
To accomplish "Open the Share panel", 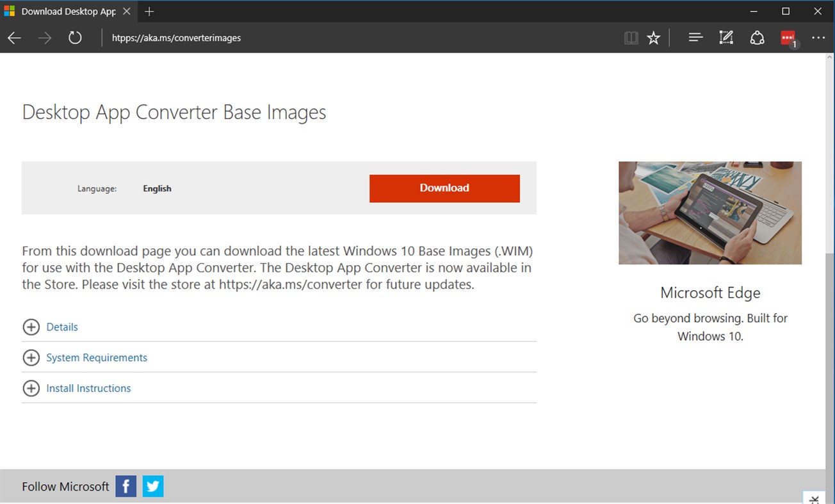I will click(x=758, y=38).
